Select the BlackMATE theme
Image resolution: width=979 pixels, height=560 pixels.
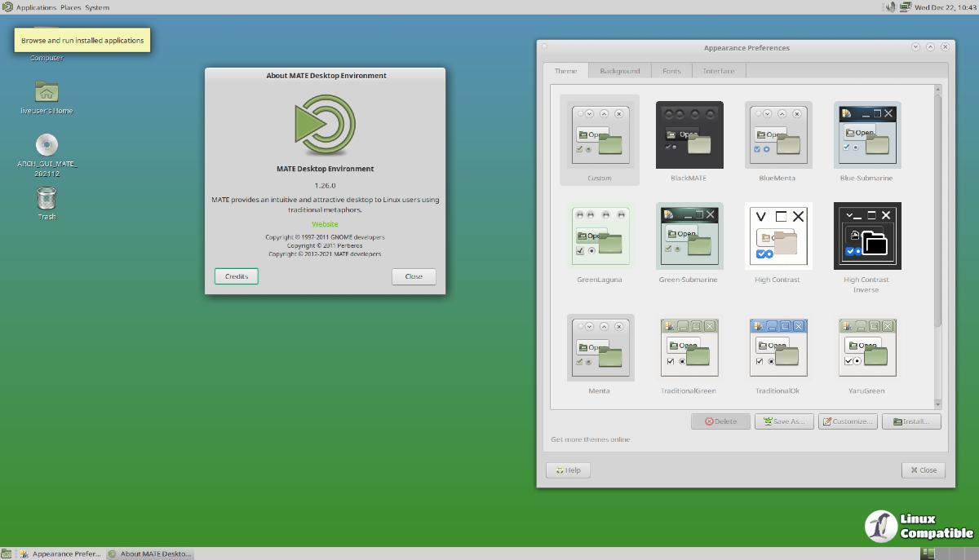click(x=689, y=134)
